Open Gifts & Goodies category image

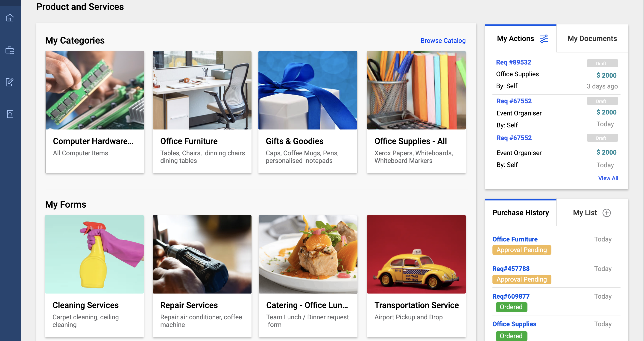pos(307,90)
